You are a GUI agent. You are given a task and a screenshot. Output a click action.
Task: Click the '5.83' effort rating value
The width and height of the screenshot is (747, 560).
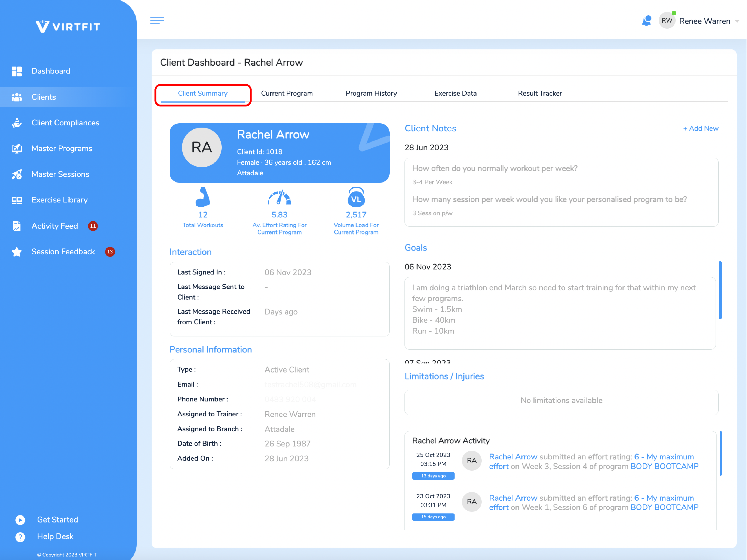[280, 215]
